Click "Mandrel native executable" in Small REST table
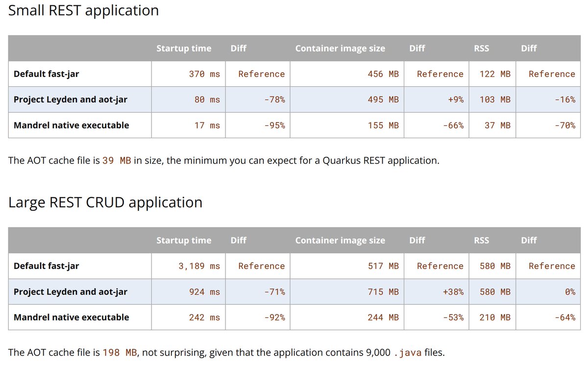 coord(72,125)
